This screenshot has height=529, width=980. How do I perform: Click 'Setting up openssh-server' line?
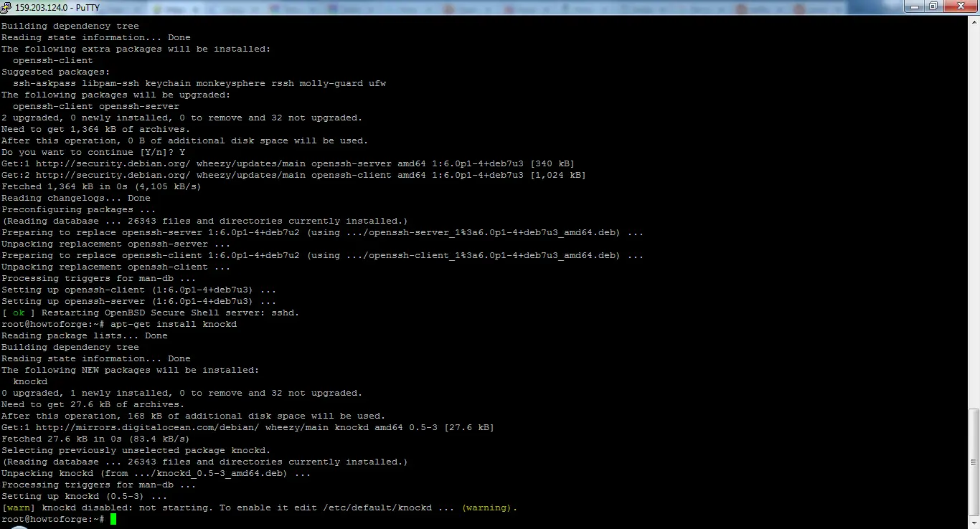coord(139,301)
